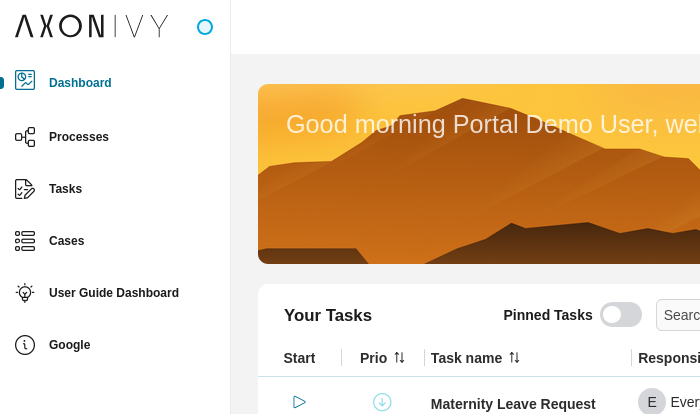Click the Axon Ivy logo
The height and width of the screenshot is (414, 700).
(x=92, y=26)
